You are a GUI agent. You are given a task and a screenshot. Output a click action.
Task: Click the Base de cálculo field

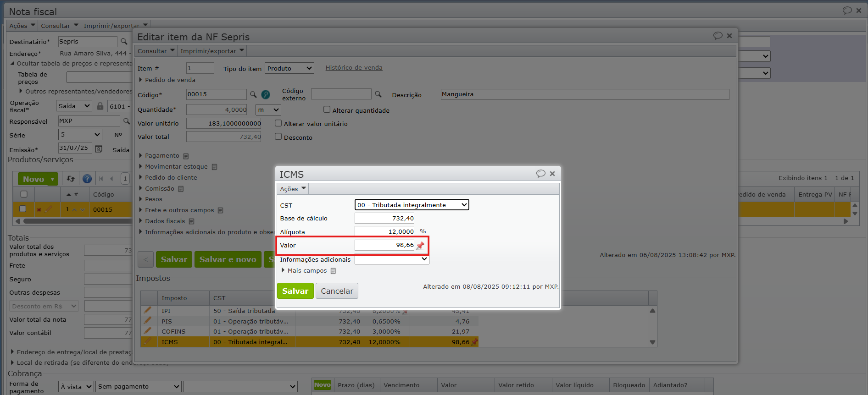[384, 219]
